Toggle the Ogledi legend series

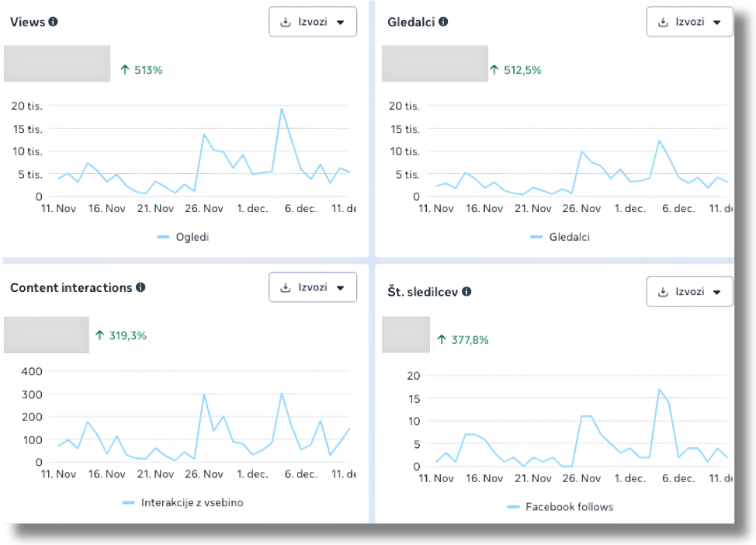(x=183, y=237)
